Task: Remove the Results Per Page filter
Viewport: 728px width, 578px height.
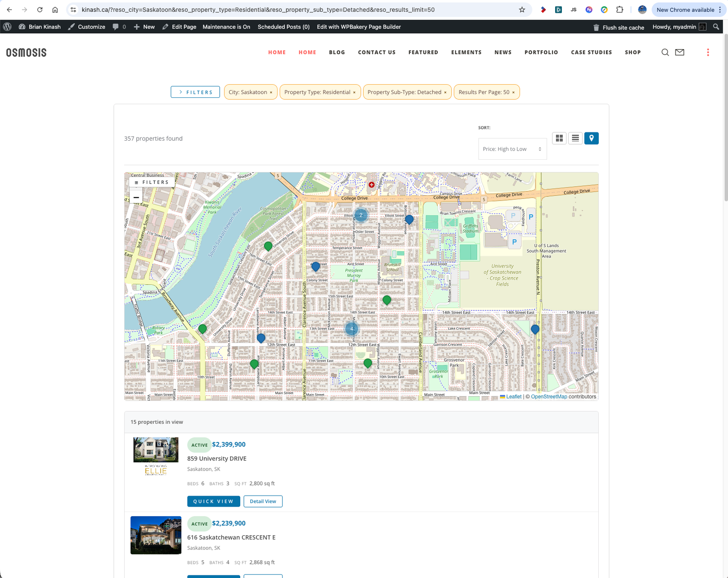Action: coord(513,92)
